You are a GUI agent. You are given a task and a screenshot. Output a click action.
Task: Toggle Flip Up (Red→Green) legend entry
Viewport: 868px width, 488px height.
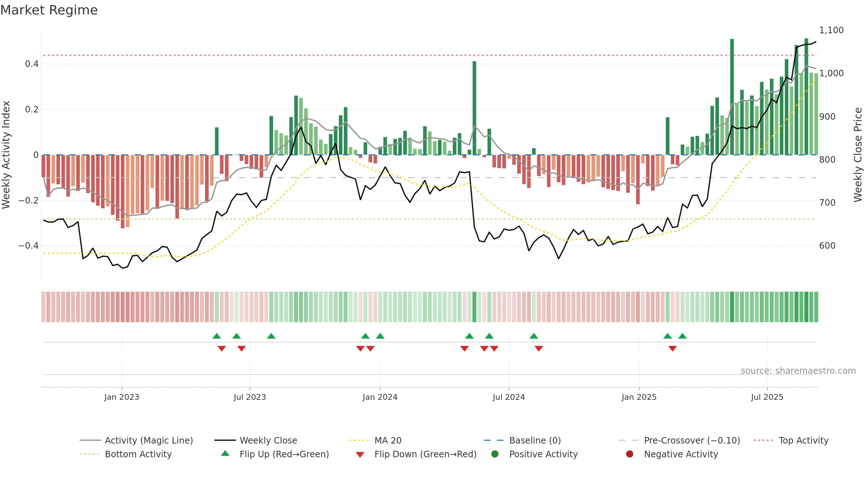275,454
